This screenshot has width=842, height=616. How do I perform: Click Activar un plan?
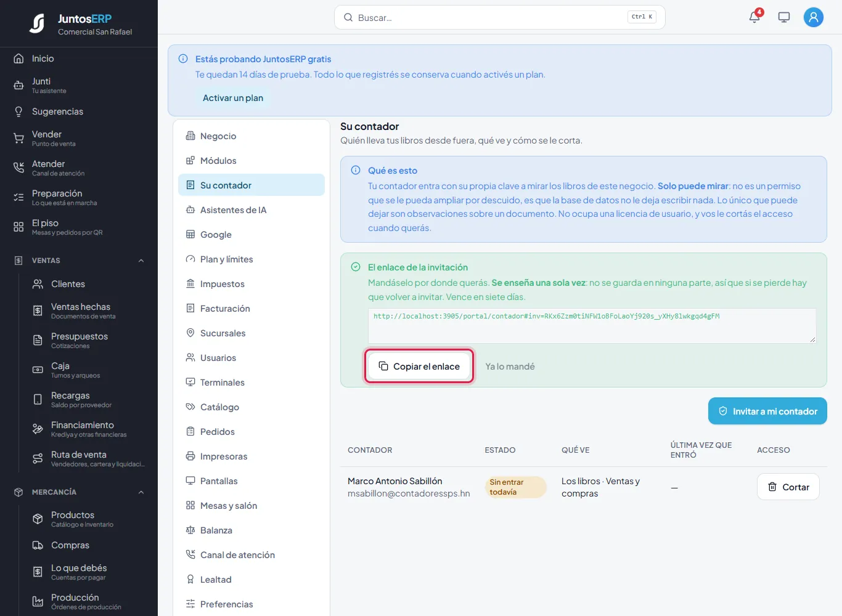click(233, 98)
